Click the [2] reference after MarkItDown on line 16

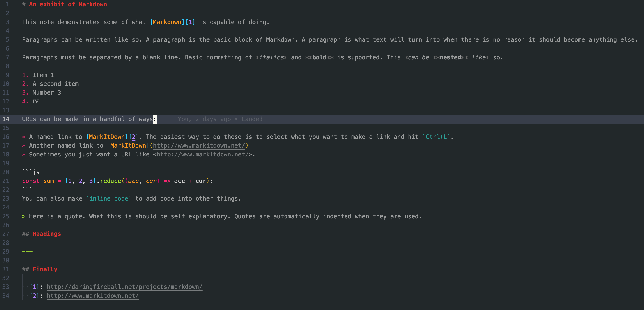(134, 137)
